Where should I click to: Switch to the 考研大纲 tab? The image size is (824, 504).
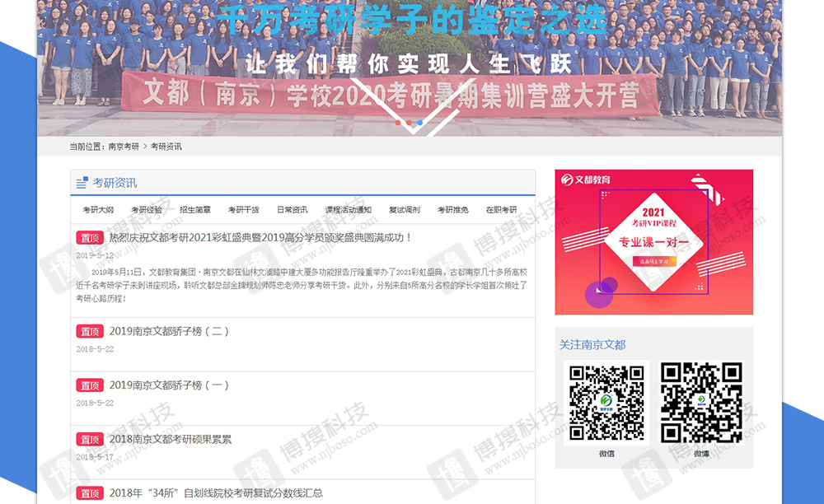[98, 210]
